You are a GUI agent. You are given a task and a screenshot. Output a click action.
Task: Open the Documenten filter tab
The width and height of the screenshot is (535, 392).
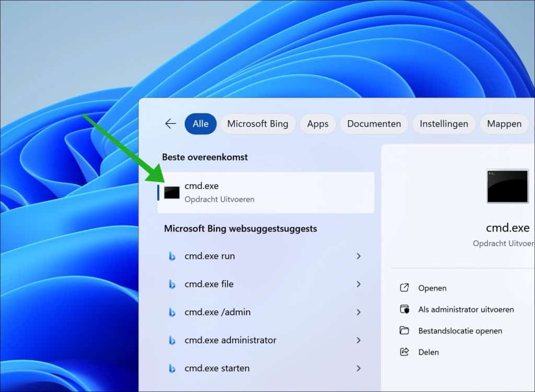(374, 123)
